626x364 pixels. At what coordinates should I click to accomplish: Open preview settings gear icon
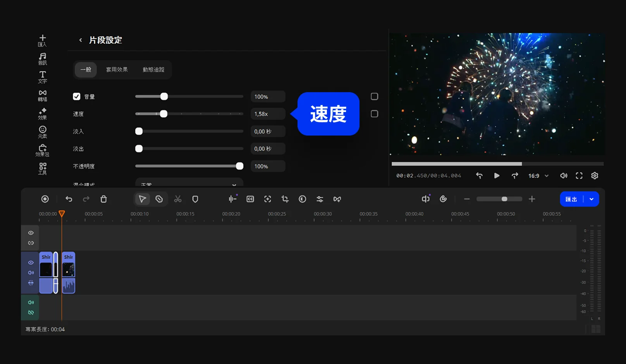[x=595, y=176]
